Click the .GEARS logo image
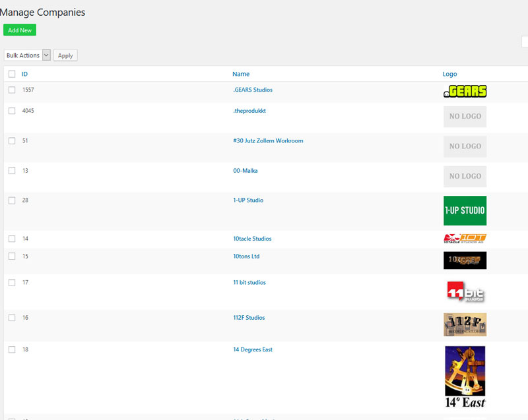The image size is (528, 420). 465,91
